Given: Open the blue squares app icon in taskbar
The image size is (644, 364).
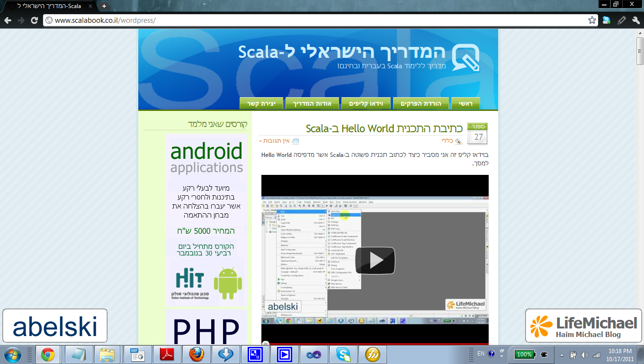Looking at the screenshot, I should (x=255, y=354).
